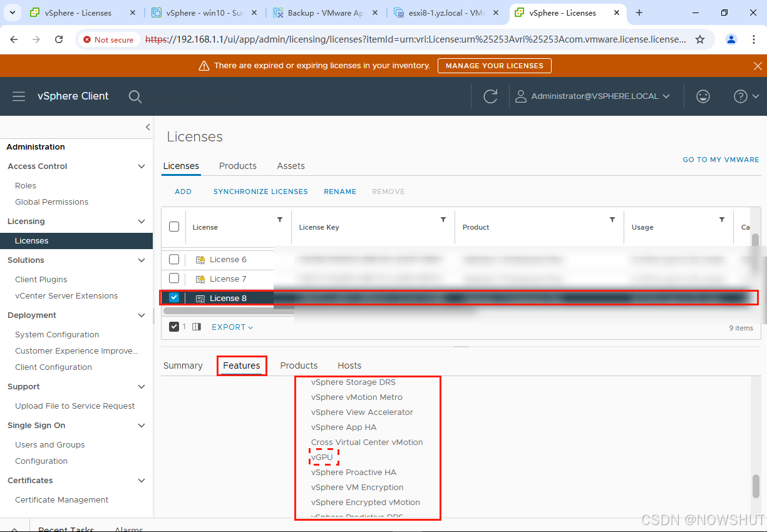This screenshot has height=532, width=767.
Task: Click RENAME license button
Action: coord(340,192)
